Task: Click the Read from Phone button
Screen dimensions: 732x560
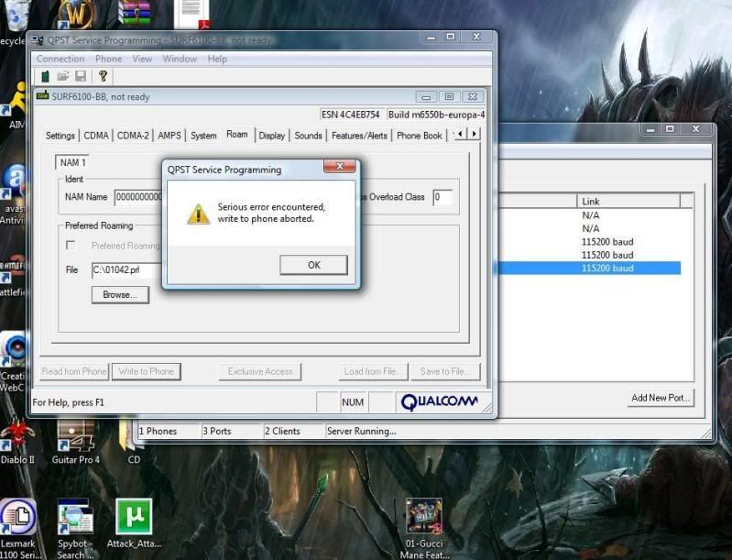Action: (x=74, y=371)
